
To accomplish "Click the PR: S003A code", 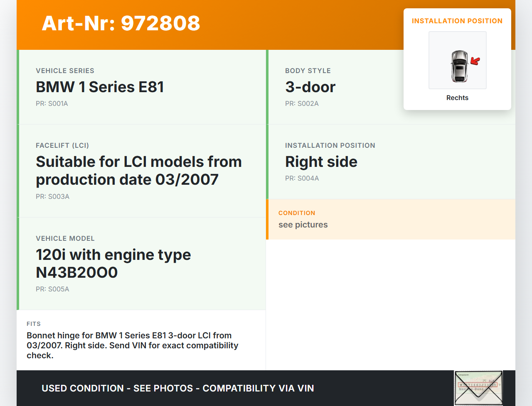I will [x=52, y=197].
